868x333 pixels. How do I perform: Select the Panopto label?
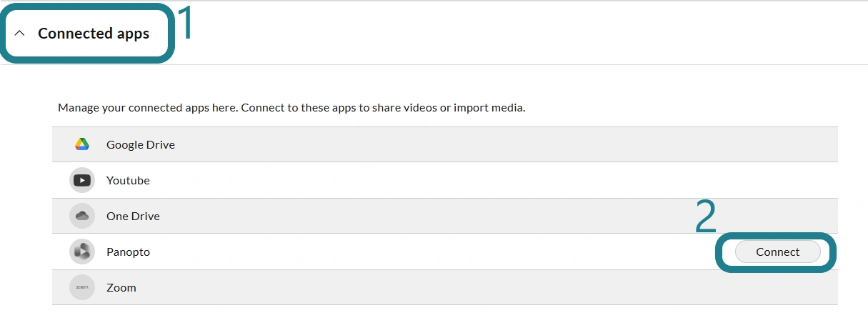[128, 252]
